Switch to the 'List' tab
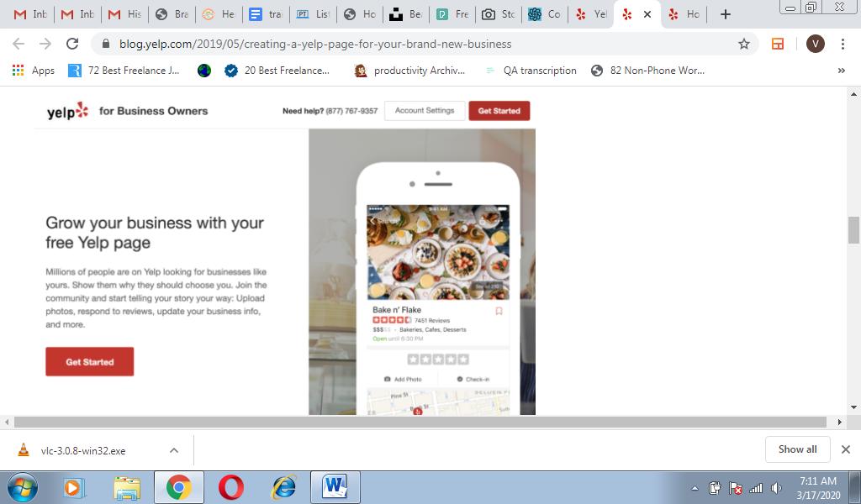Screen dimensions: 861x504 313,14
